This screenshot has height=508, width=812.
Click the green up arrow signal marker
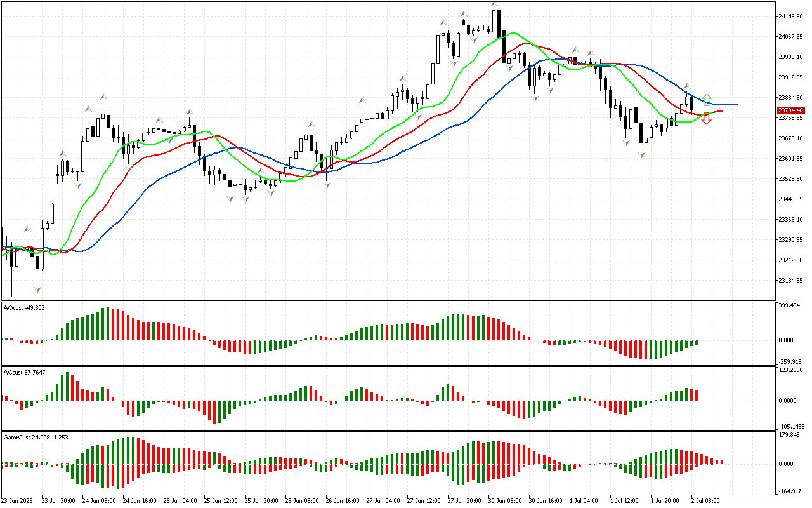(707, 100)
